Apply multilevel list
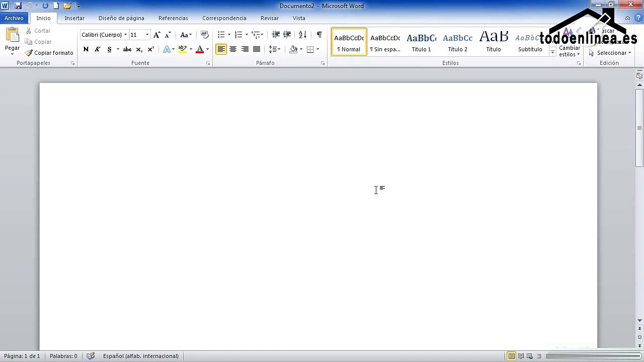 (256, 35)
